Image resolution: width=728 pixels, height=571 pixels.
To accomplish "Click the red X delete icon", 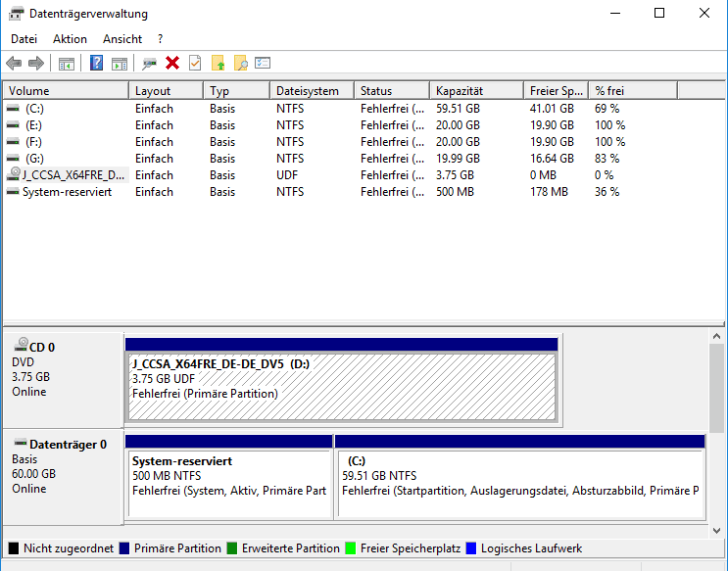I will coord(172,63).
